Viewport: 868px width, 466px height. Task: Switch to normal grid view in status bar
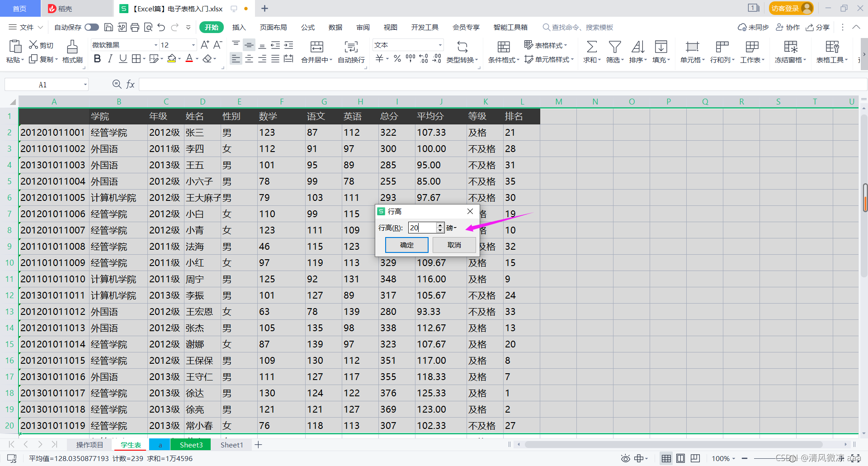tap(666, 458)
